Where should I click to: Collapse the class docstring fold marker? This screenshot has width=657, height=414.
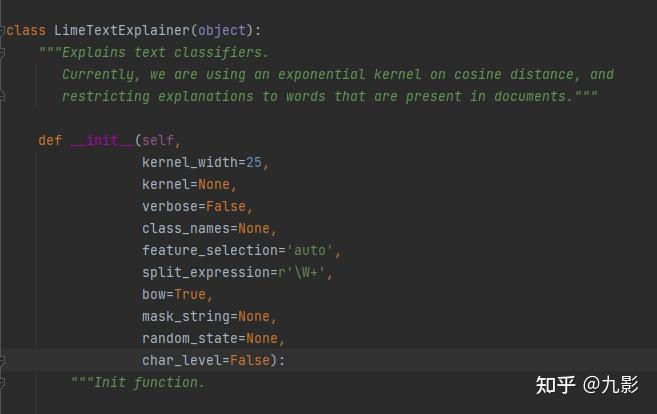pos(3,52)
